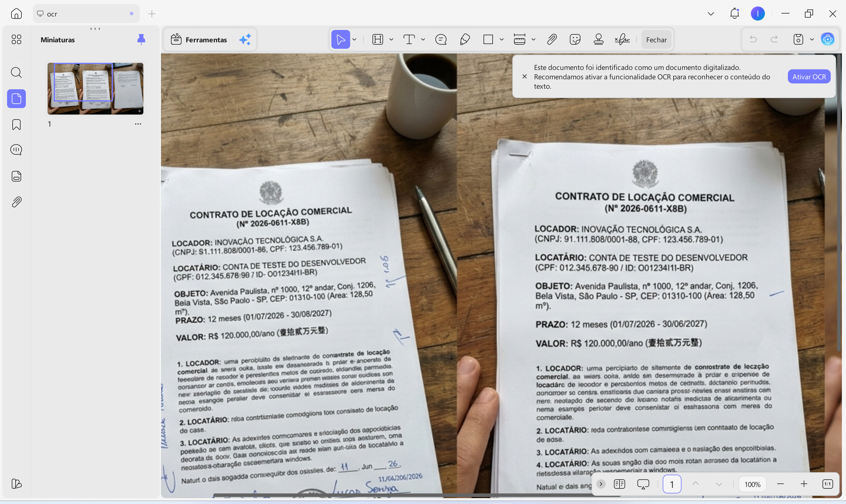Click the Miniaturas panel drag handle dots
The height and width of the screenshot is (504, 846).
coord(95,28)
